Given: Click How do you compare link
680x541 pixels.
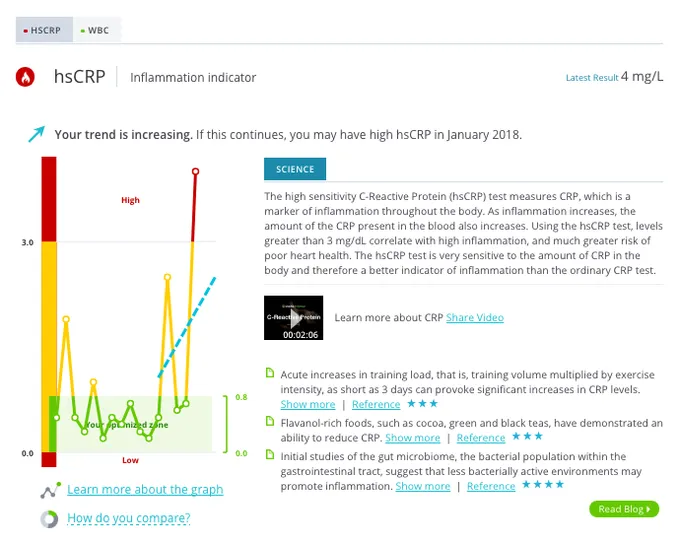Looking at the screenshot, I should pyautogui.click(x=128, y=518).
